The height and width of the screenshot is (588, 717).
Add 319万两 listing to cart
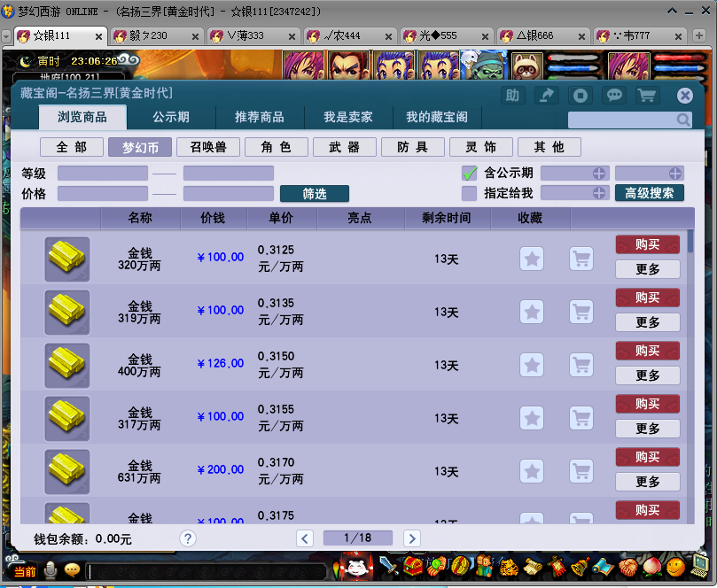tap(581, 312)
